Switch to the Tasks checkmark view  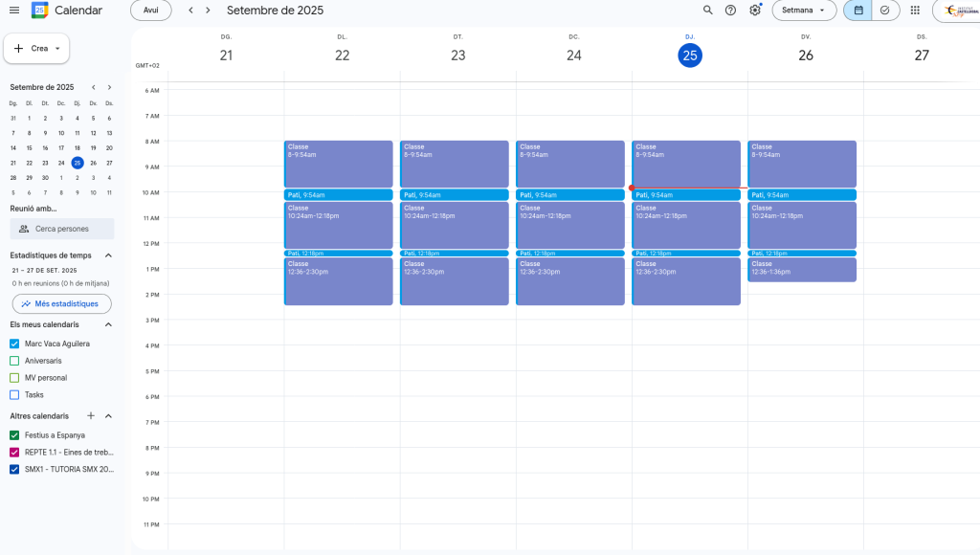[885, 11]
